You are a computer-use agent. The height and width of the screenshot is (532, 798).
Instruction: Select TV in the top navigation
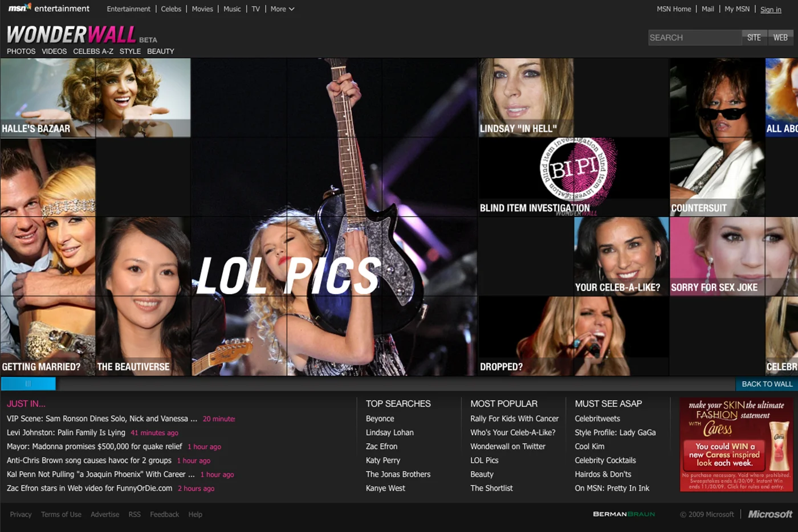(256, 9)
